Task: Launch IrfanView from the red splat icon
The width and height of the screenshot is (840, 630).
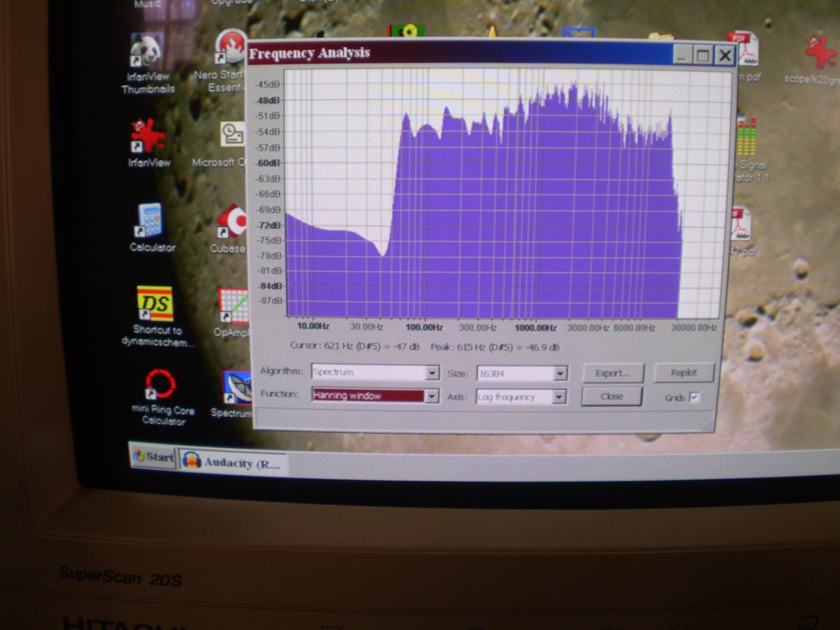Action: 149,143
